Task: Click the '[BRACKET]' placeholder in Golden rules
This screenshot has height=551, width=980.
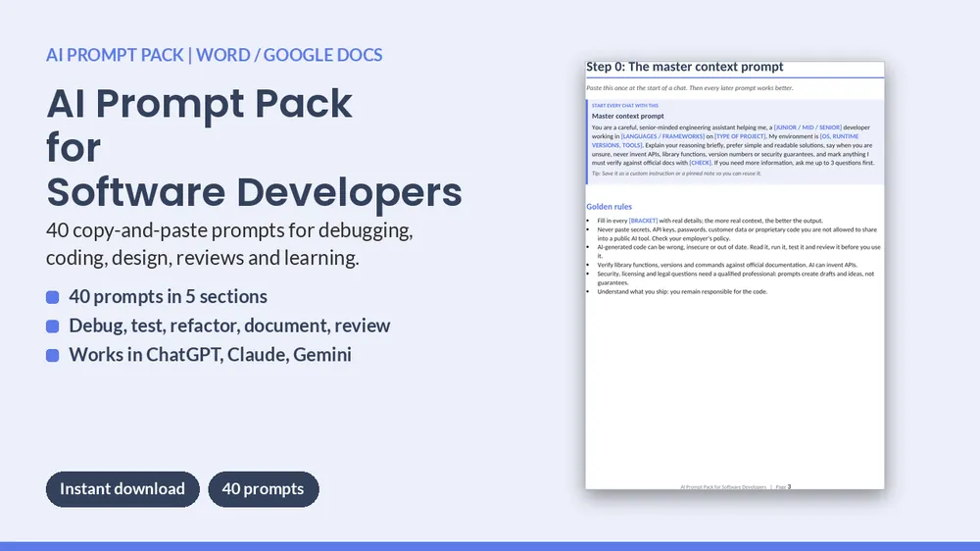Action: (643, 221)
